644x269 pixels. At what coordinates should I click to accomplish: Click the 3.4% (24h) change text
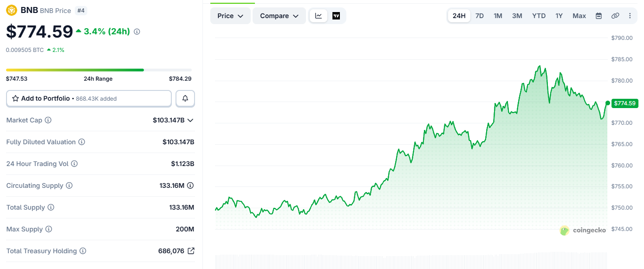(107, 32)
